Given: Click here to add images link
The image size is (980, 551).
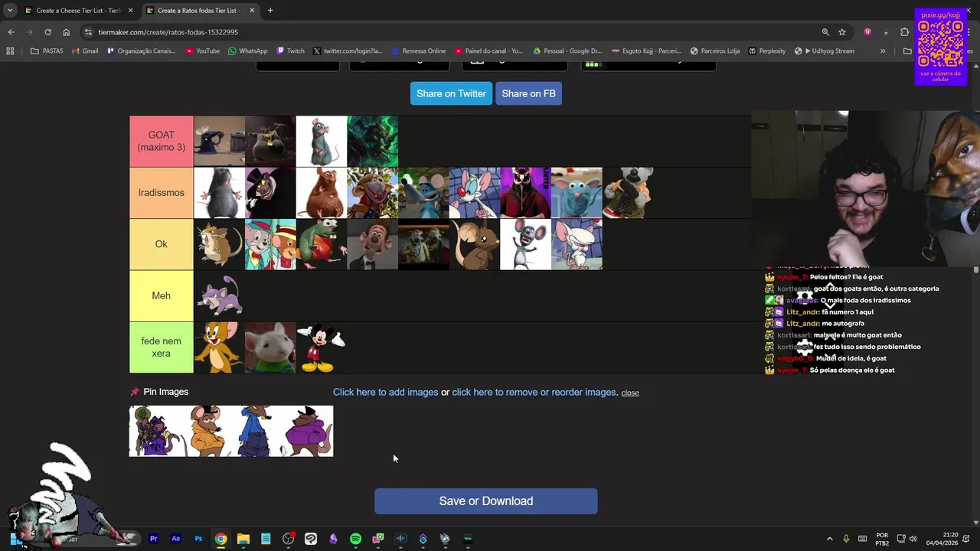Looking at the screenshot, I should pyautogui.click(x=385, y=392).
